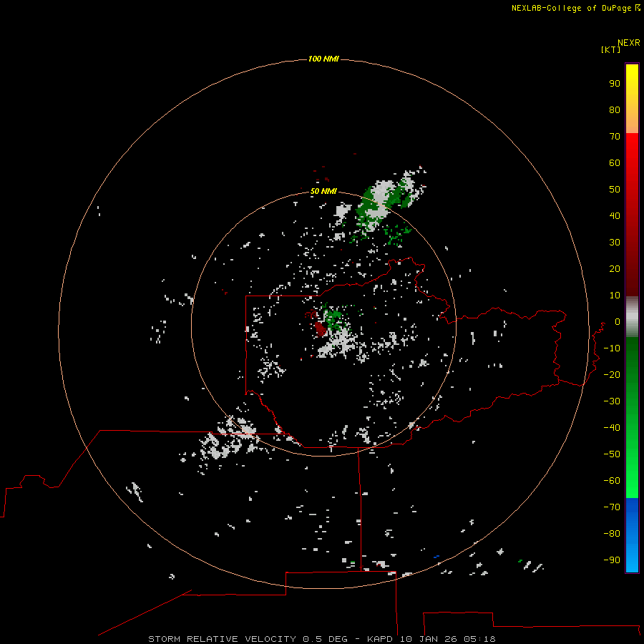Viewport: 644px width, 644px height.
Task: Click the 50 NMI range ring label
Action: pos(323,191)
